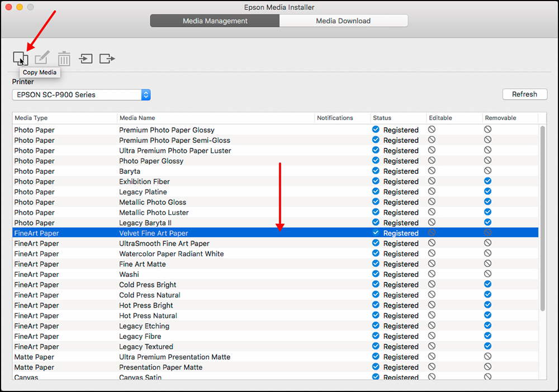Click the highlighted Velvet Fine Art Paper name

coord(153,233)
